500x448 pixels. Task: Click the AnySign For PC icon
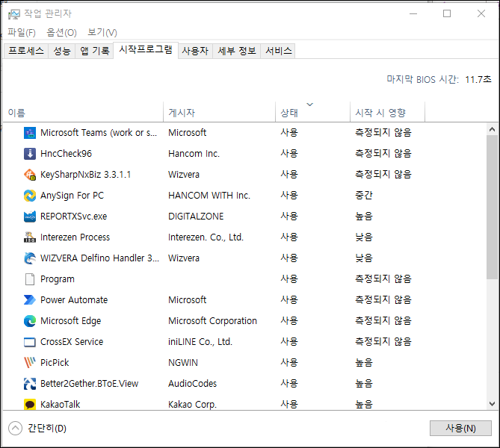click(x=30, y=196)
